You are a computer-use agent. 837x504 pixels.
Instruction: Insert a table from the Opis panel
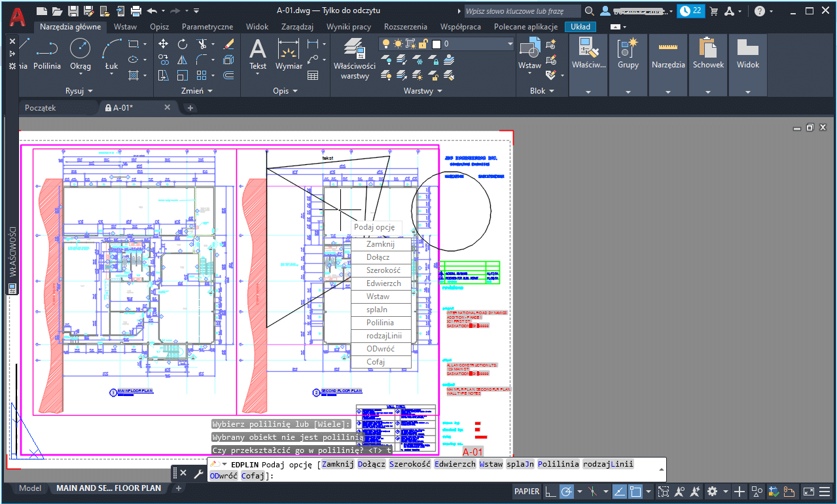pos(313,75)
